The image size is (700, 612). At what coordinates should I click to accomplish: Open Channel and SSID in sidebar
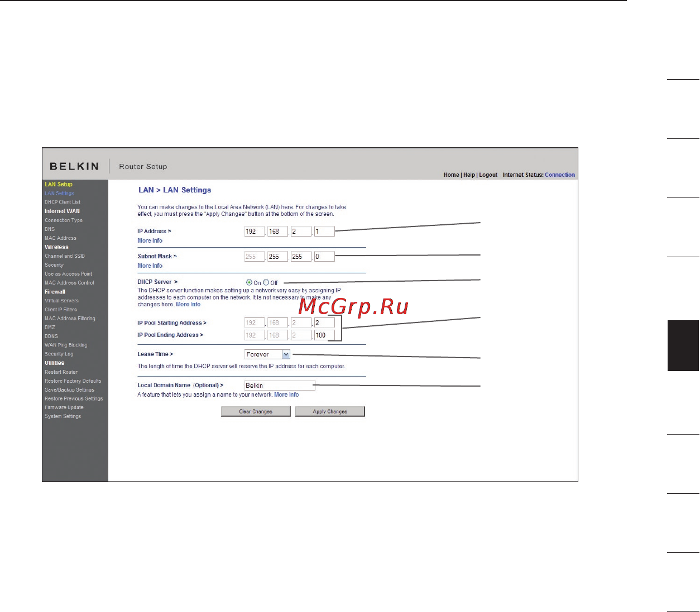[65, 256]
